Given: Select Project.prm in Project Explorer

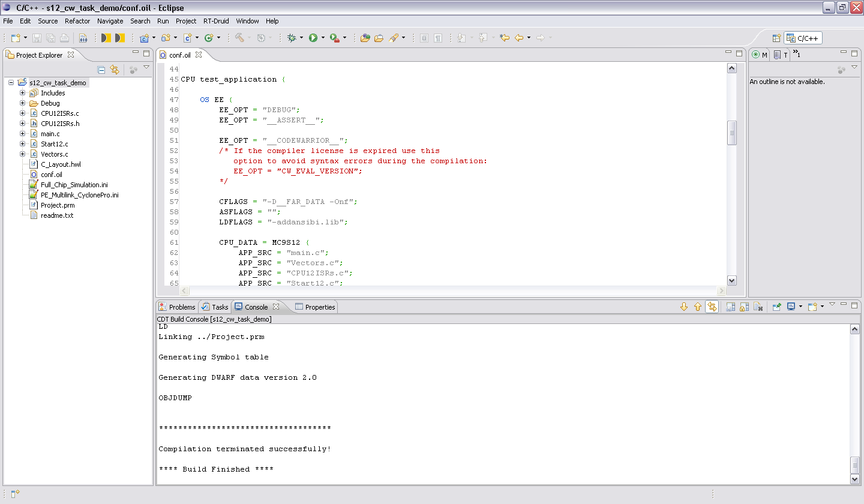Looking at the screenshot, I should pos(58,205).
